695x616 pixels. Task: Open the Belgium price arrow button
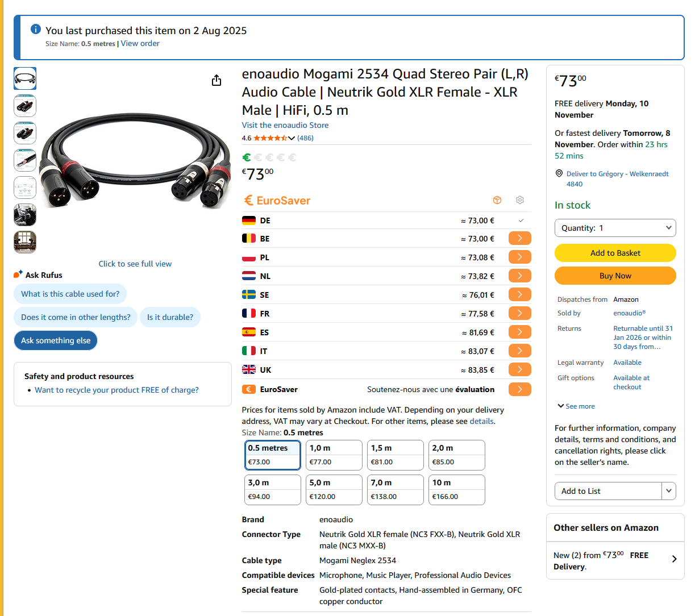point(519,239)
